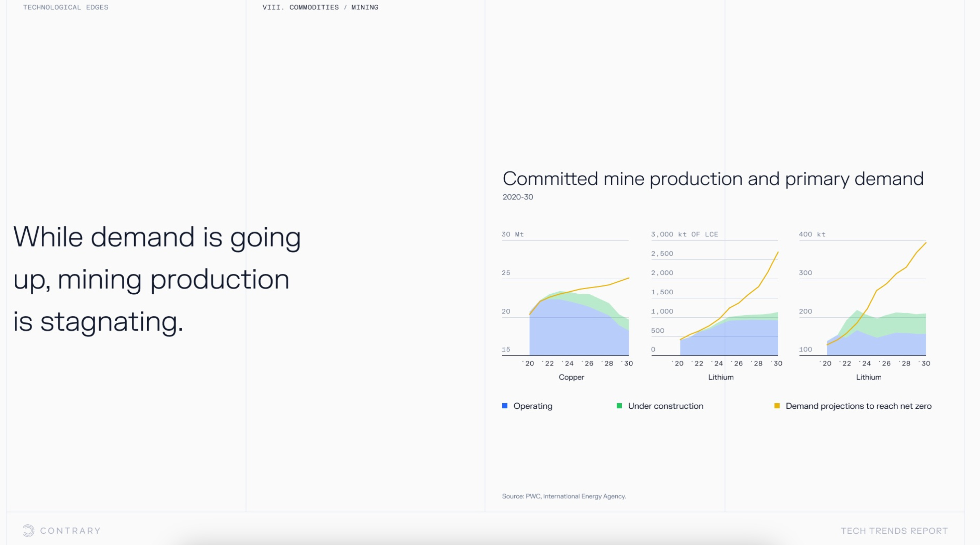
Task: Click the rightmost Lithium chart label
Action: (869, 377)
